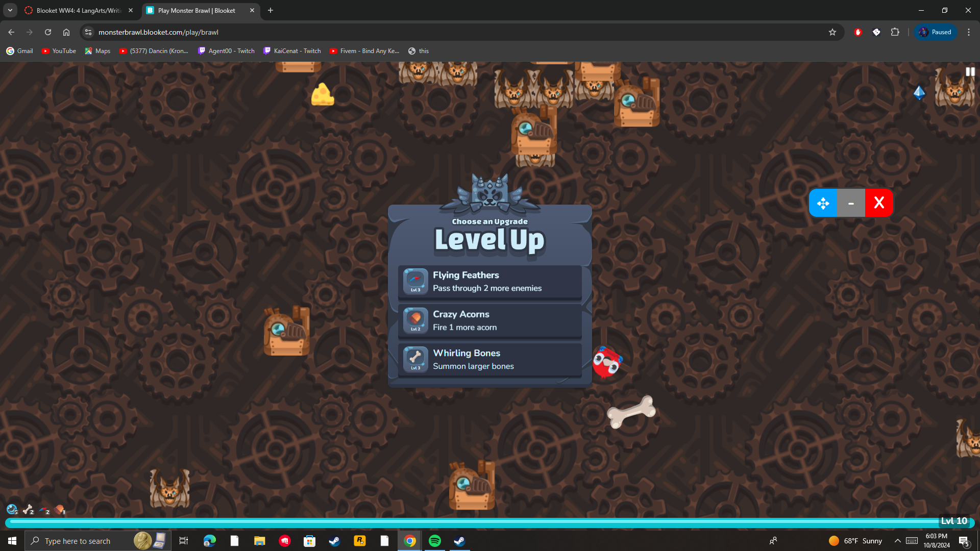Close overlay with red X button
The height and width of the screenshot is (551, 980).
(x=879, y=203)
